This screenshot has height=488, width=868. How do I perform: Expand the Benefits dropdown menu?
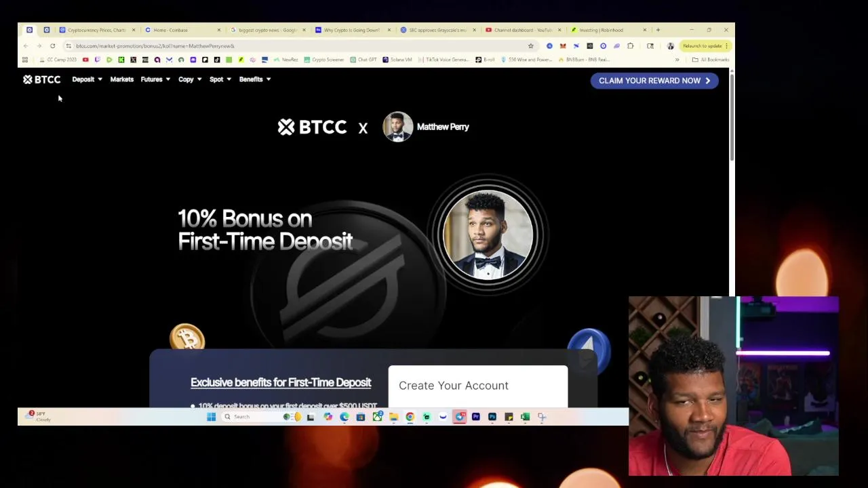(x=255, y=79)
